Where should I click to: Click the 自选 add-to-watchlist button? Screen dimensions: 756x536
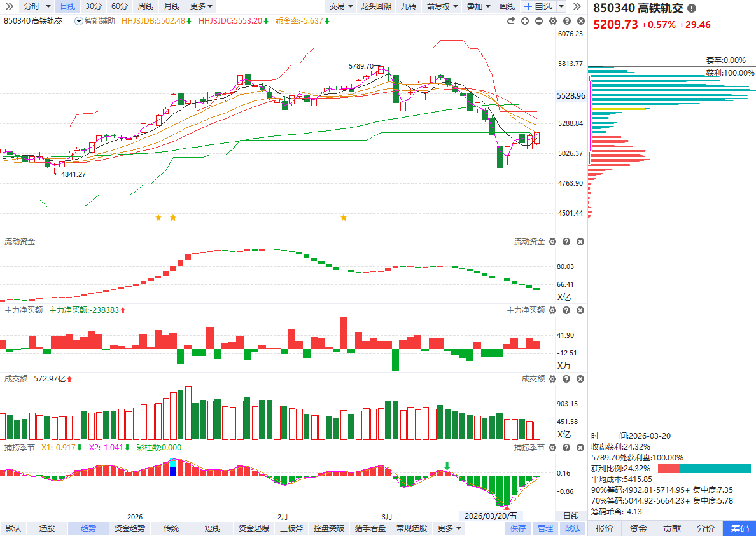click(x=538, y=6)
